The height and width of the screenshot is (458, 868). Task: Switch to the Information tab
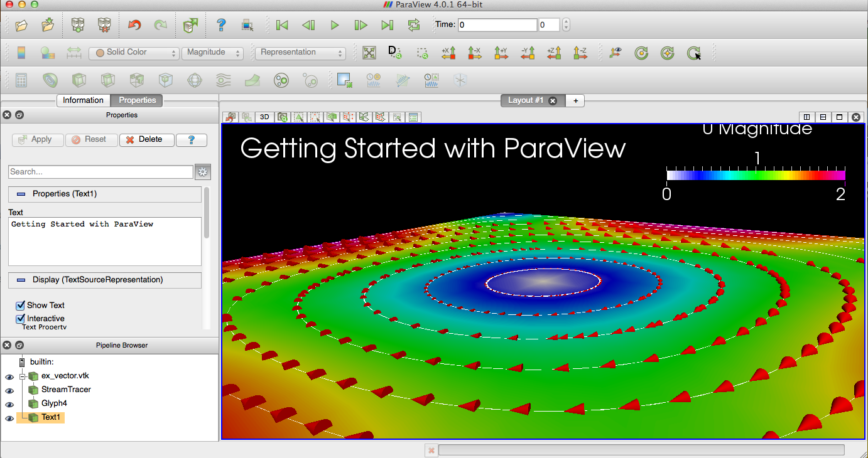coord(83,100)
